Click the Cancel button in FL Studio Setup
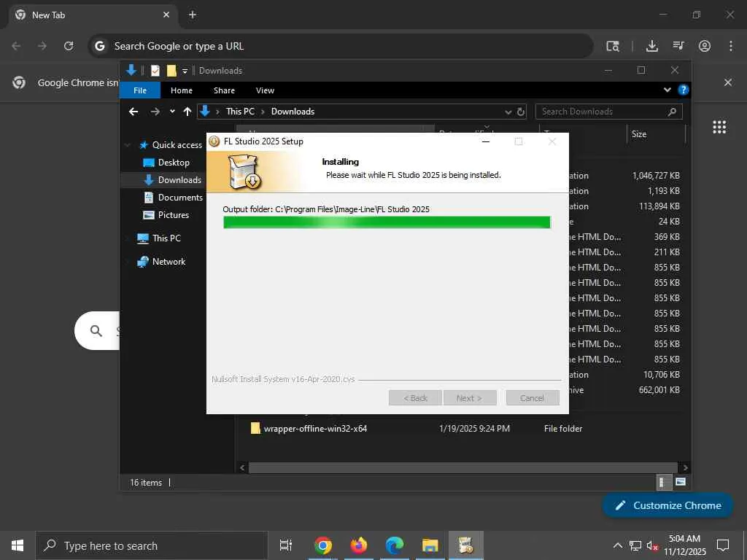This screenshot has width=747, height=560. 532,397
